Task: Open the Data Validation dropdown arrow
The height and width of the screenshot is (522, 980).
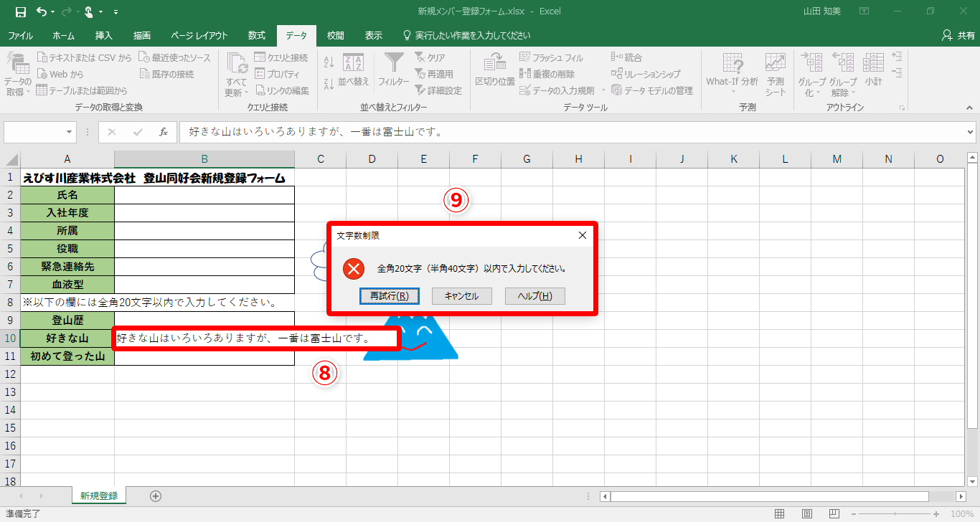Action: click(x=603, y=90)
